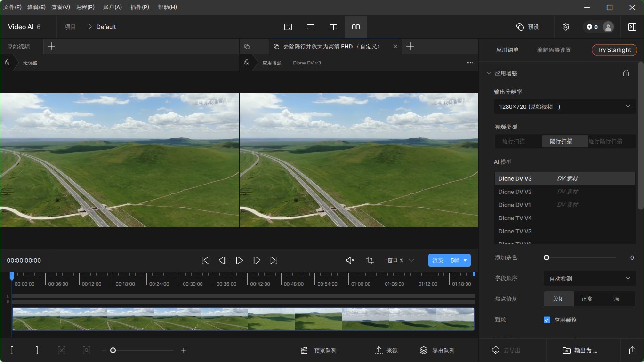Image resolution: width=644 pixels, height=362 pixels.
Task: Open the 文件(F) menu
Action: pyautogui.click(x=13, y=7)
